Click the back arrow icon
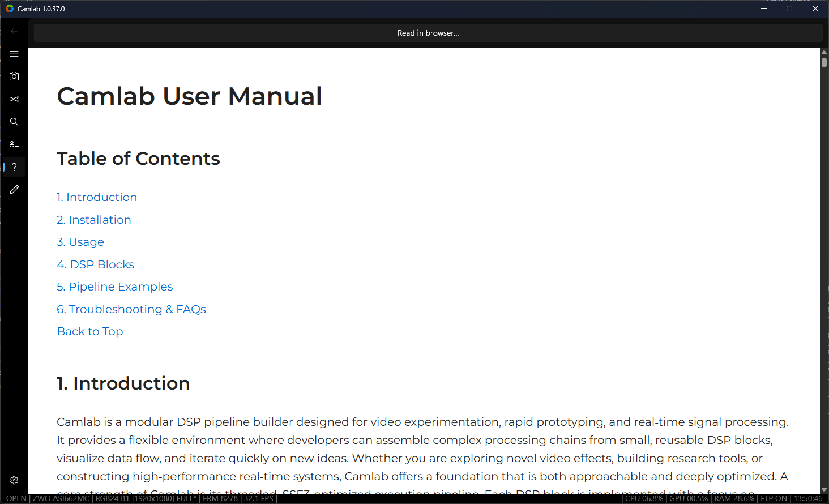This screenshot has height=504, width=829. click(14, 31)
